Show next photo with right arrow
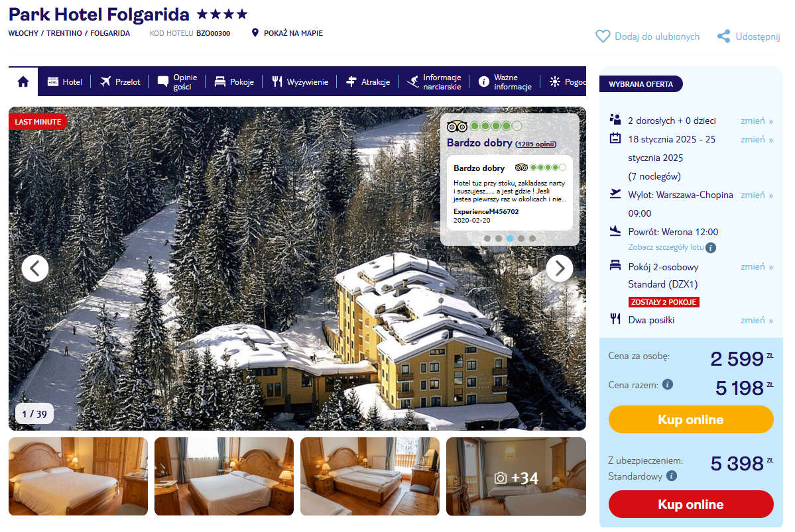795x532 pixels. click(x=559, y=268)
